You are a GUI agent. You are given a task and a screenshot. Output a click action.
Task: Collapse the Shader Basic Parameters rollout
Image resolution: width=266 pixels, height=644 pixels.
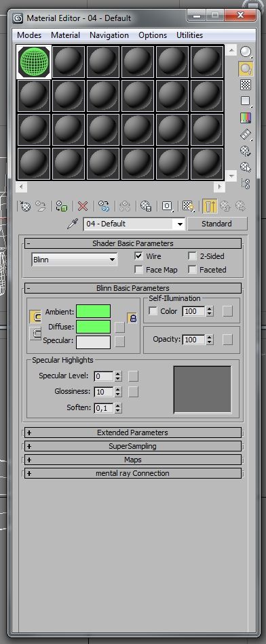[x=133, y=243]
